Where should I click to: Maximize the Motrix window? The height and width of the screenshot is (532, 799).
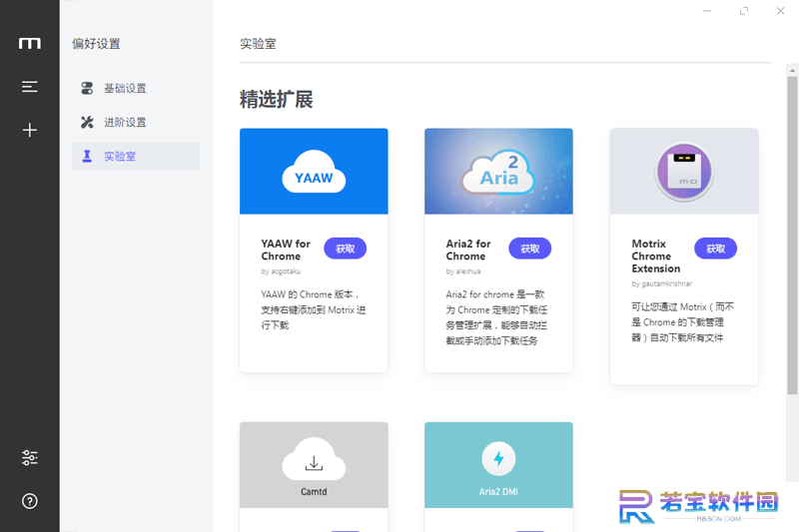point(744,11)
